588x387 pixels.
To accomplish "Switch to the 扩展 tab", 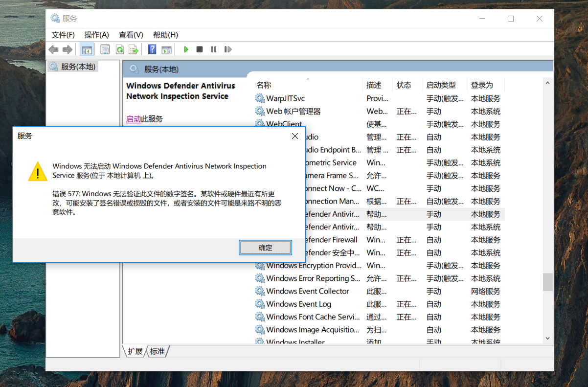I will (x=135, y=351).
